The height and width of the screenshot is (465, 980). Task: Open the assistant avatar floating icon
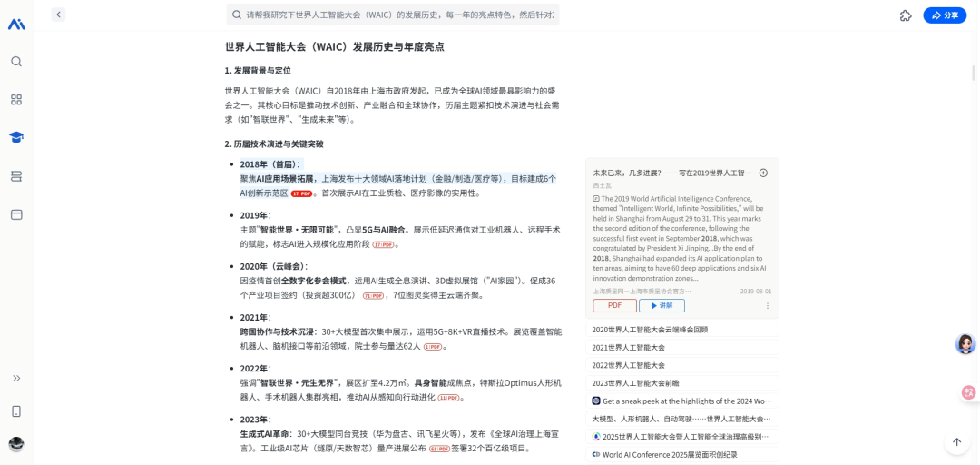[x=965, y=343]
